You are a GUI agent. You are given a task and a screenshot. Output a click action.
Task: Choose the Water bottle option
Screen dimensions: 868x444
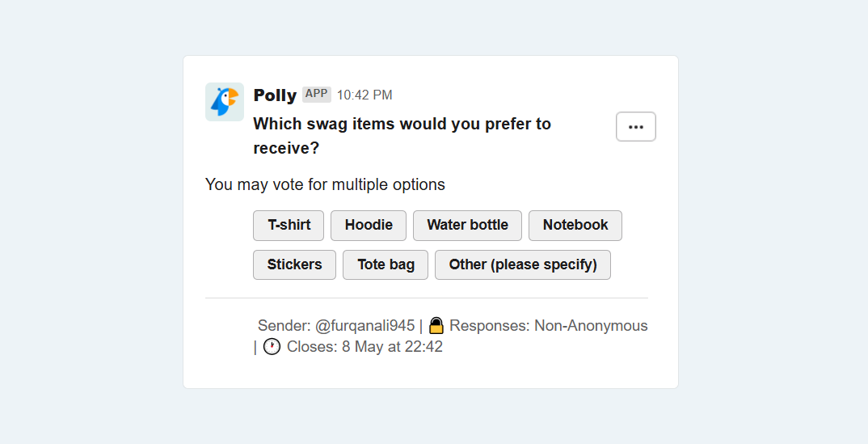click(x=467, y=226)
